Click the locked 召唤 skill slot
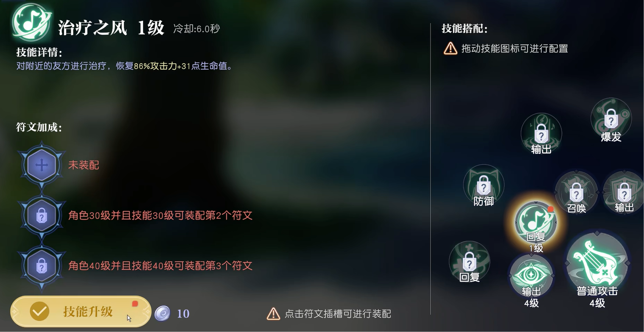 coord(576,192)
